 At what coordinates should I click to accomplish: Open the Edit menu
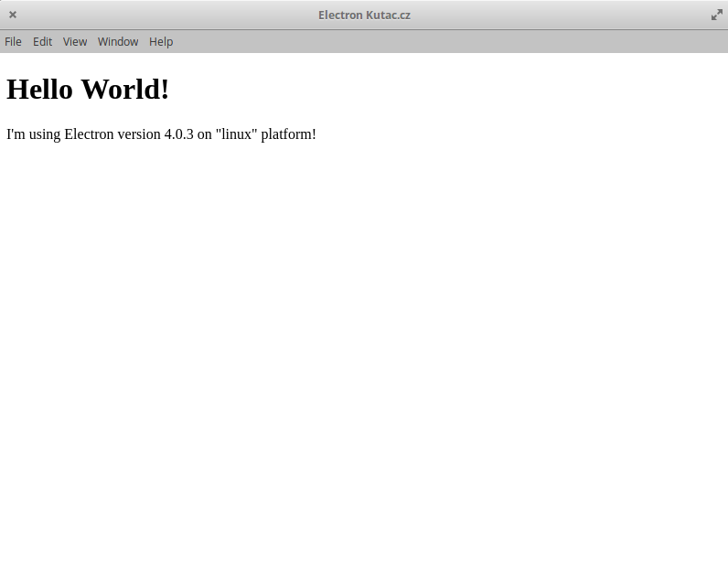(42, 42)
